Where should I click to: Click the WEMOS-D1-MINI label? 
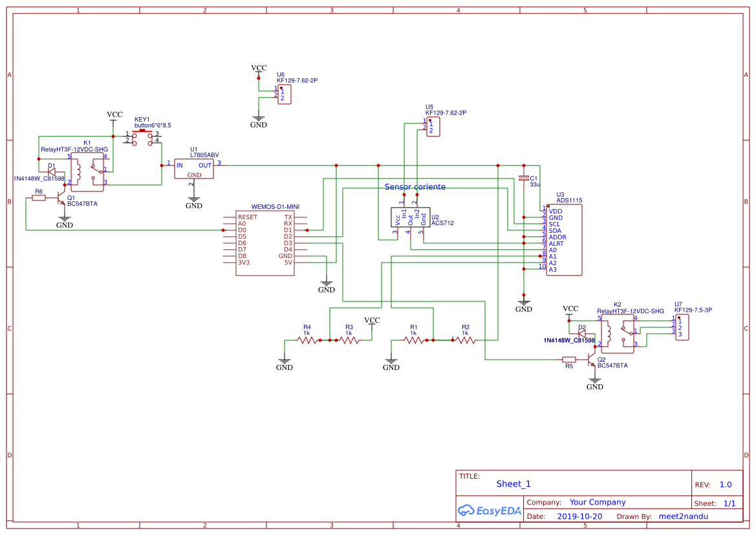275,206
